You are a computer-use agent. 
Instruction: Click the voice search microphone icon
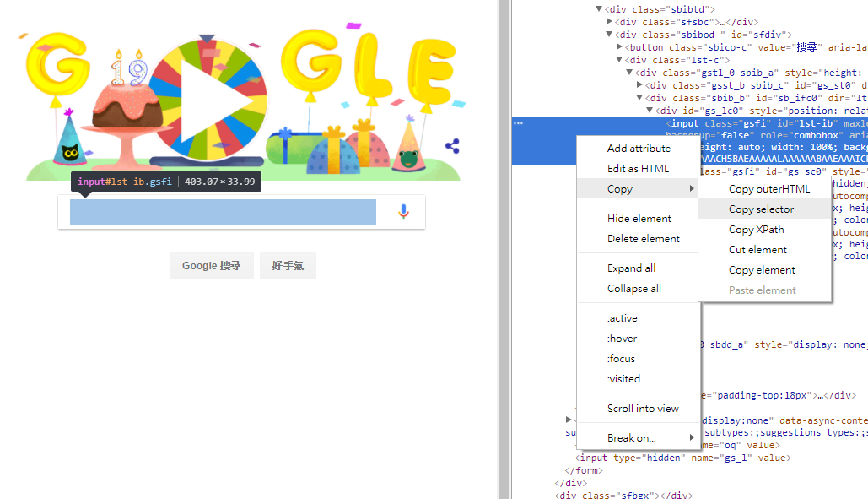[403, 212]
